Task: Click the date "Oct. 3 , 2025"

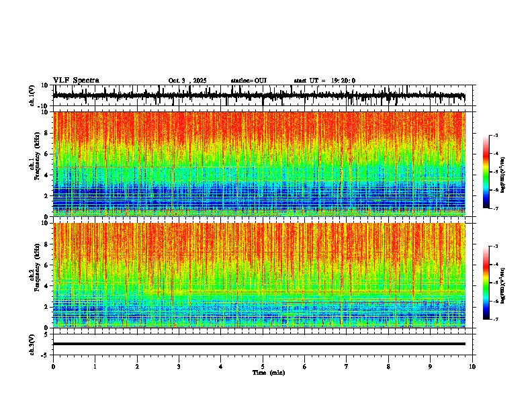Action: point(187,81)
